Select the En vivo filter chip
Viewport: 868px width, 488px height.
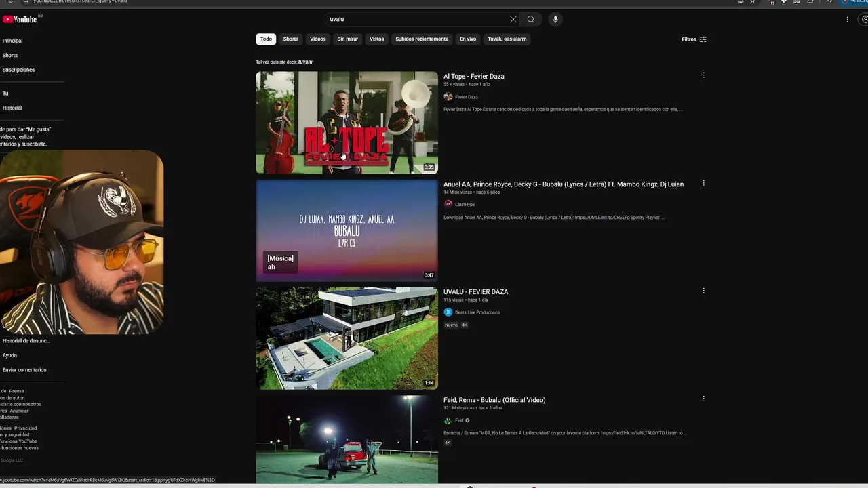pos(468,39)
